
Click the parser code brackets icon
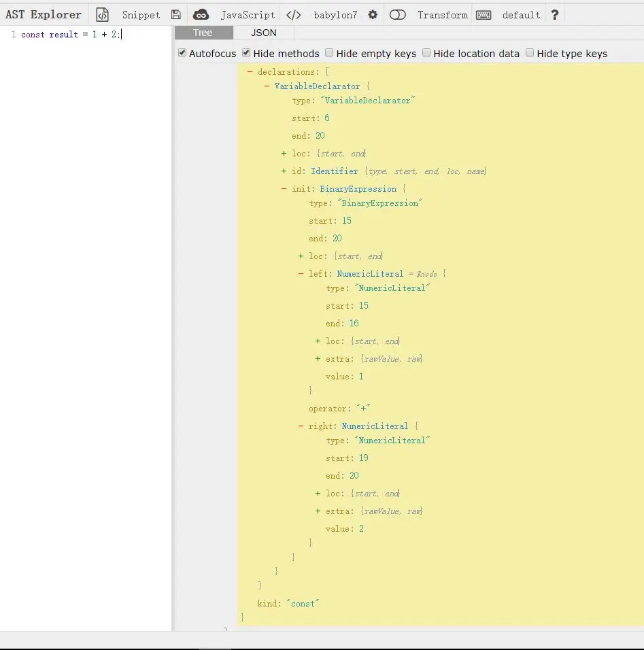294,15
